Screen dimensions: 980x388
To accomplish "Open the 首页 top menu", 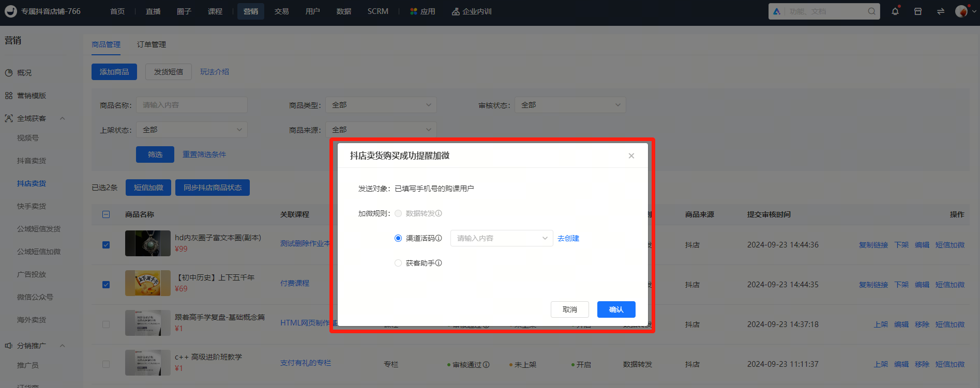I will coord(117,11).
